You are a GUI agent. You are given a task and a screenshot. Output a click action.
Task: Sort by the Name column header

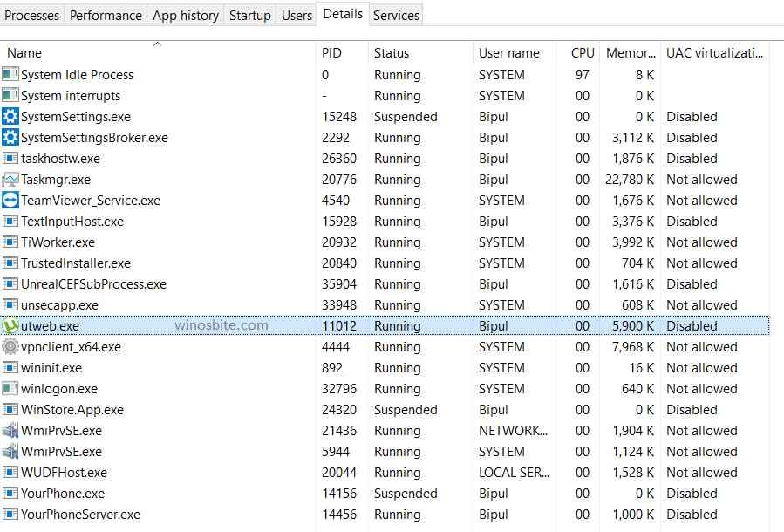24,53
